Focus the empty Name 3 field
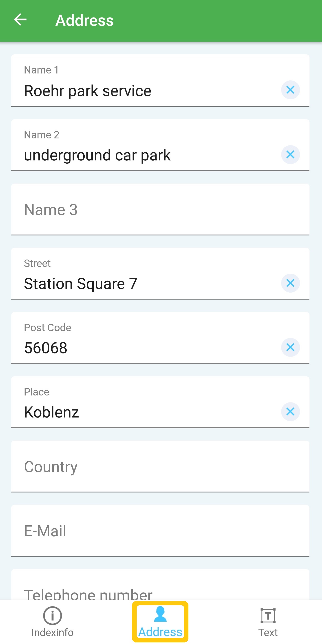This screenshot has height=644, width=322. click(160, 209)
